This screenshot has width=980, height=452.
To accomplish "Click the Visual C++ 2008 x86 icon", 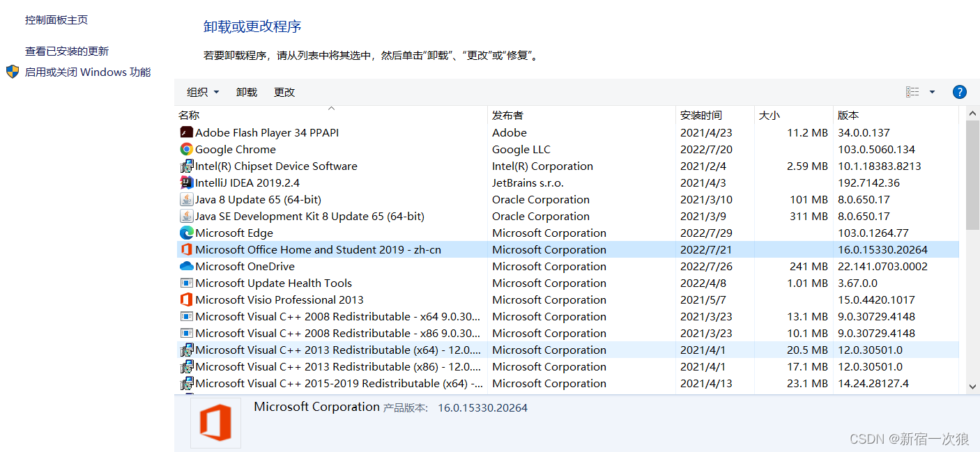I will click(x=186, y=333).
